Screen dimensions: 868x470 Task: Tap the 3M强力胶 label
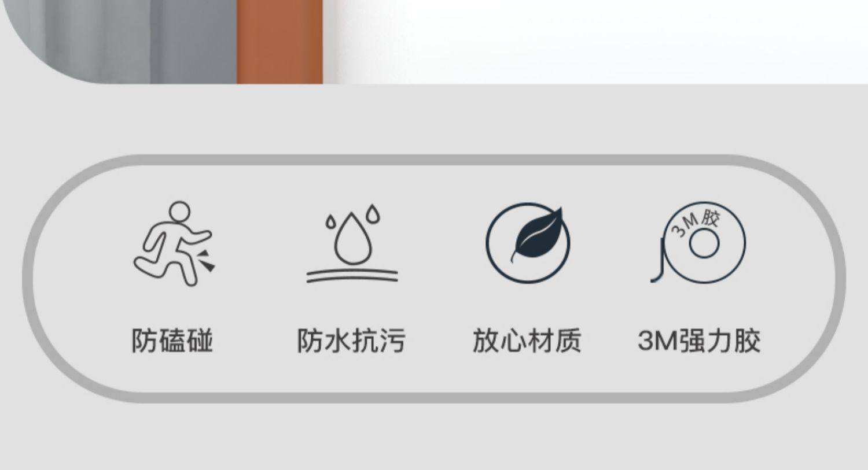tap(699, 341)
